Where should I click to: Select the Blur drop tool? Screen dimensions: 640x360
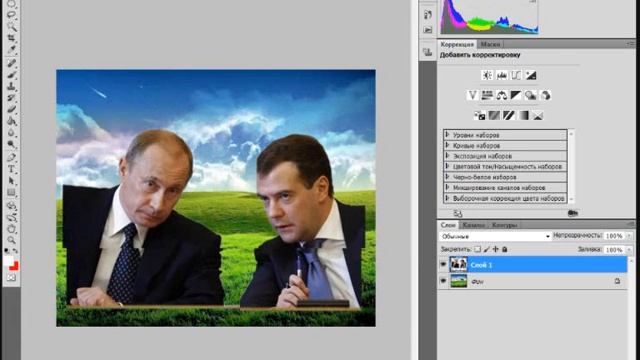[12, 133]
